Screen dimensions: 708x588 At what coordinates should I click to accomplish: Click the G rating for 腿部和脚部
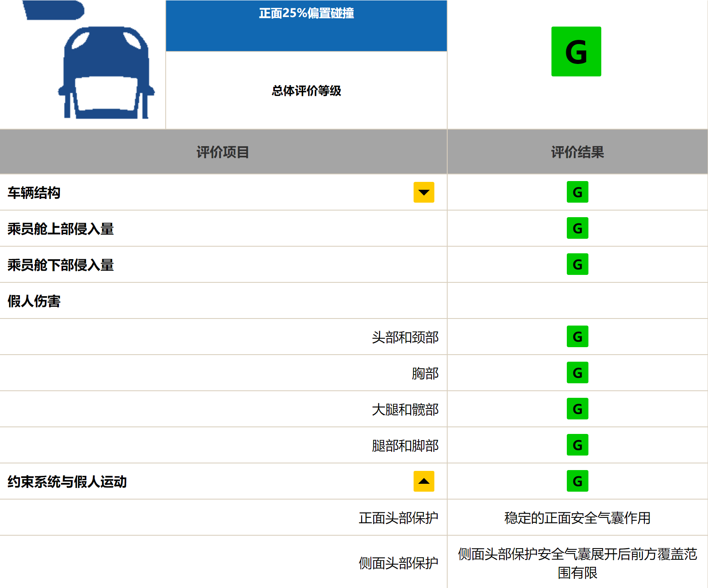[577, 445]
